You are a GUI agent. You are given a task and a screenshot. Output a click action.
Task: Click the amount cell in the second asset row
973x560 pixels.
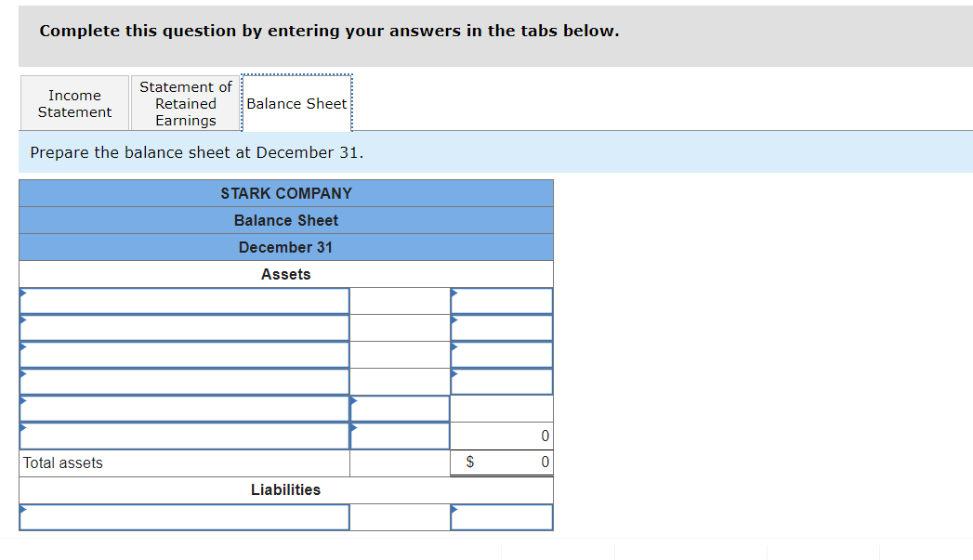pyautogui.click(x=502, y=327)
